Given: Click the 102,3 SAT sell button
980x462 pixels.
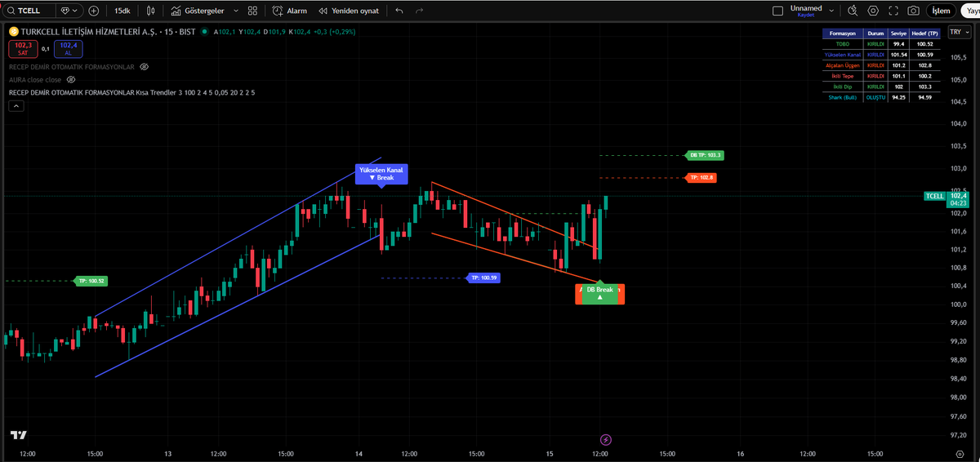Looking at the screenshot, I should 23,48.
